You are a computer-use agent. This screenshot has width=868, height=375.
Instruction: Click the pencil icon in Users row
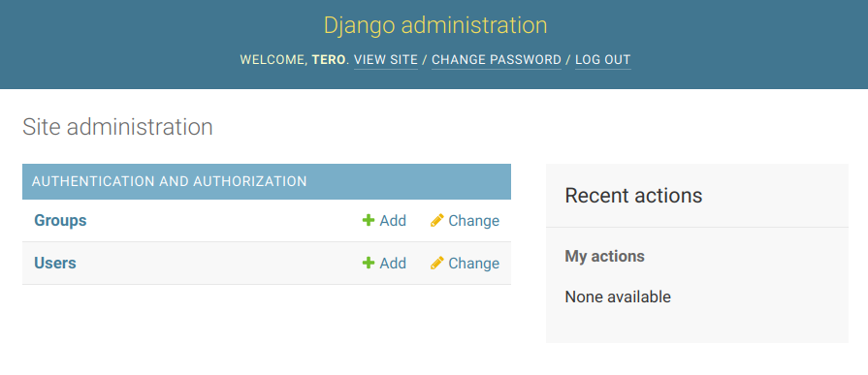[x=436, y=263]
